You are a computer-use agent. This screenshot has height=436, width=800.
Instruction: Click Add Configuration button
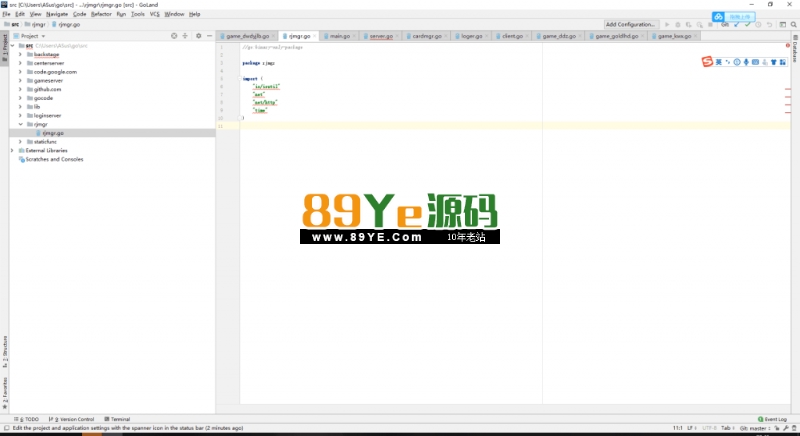coord(630,24)
